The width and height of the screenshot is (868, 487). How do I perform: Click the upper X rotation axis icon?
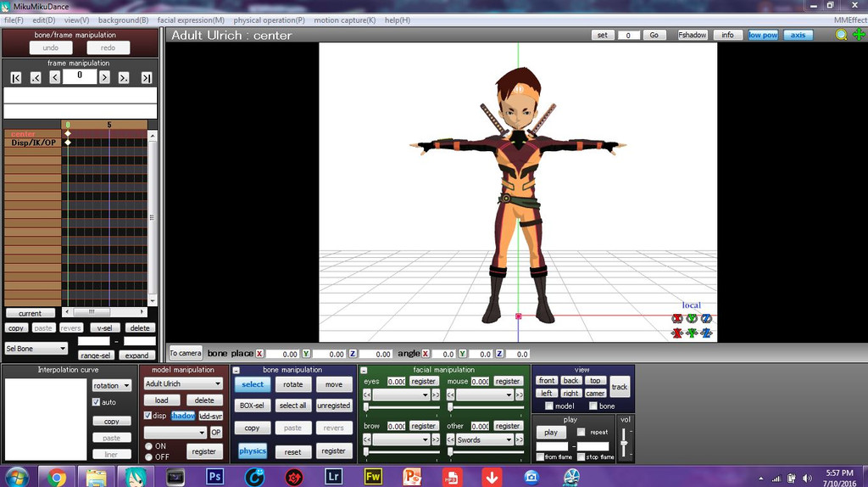click(x=677, y=318)
